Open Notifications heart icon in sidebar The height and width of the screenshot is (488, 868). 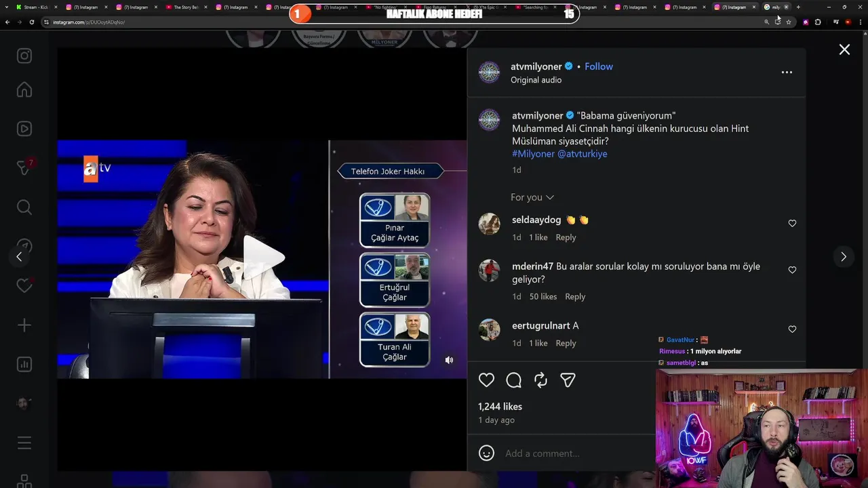(x=24, y=286)
